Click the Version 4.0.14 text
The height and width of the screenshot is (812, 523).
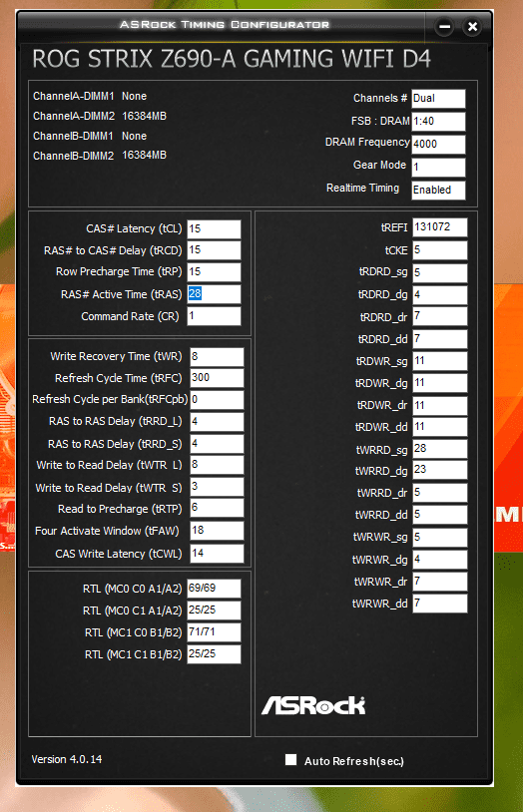pyautogui.click(x=66, y=759)
